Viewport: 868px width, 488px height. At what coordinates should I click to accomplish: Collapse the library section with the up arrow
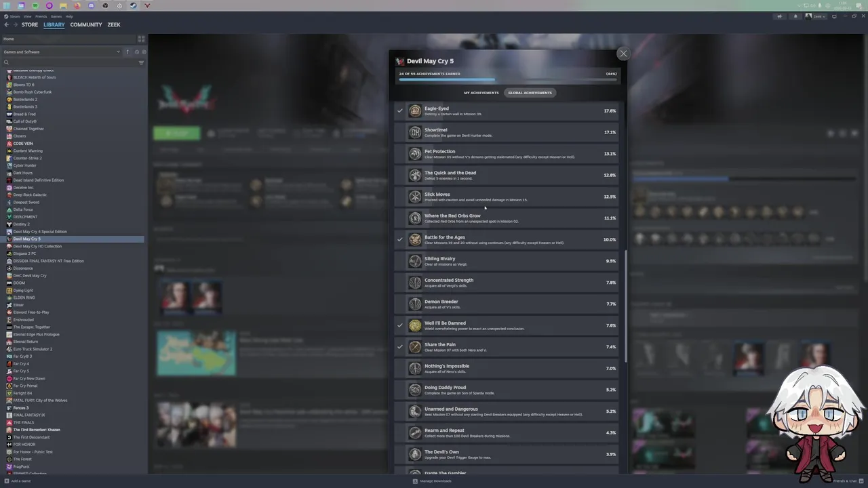[x=127, y=52]
